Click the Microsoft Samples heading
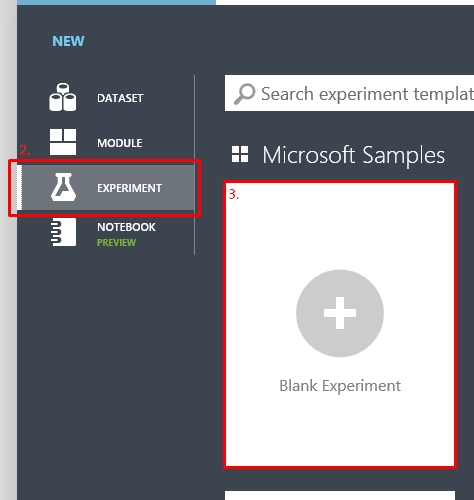The height and width of the screenshot is (500, 474). [x=354, y=155]
